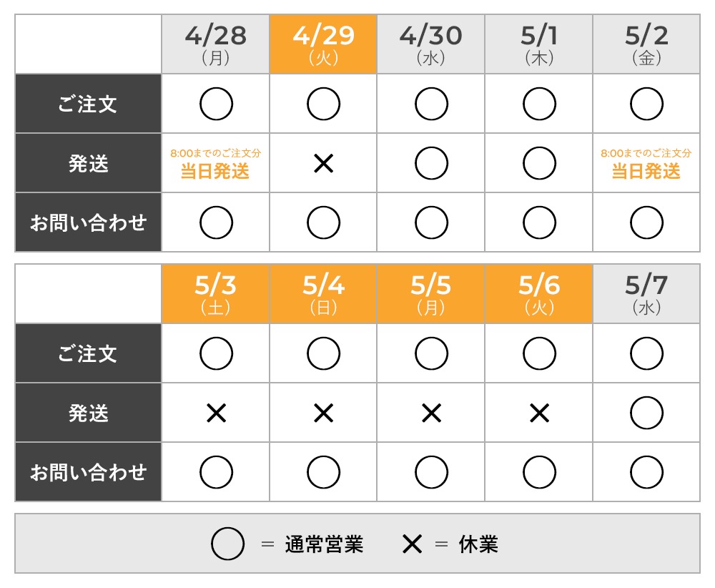The height and width of the screenshot is (588, 715).
Task: Click the shipping circle under 5/7
Action: 646,413
